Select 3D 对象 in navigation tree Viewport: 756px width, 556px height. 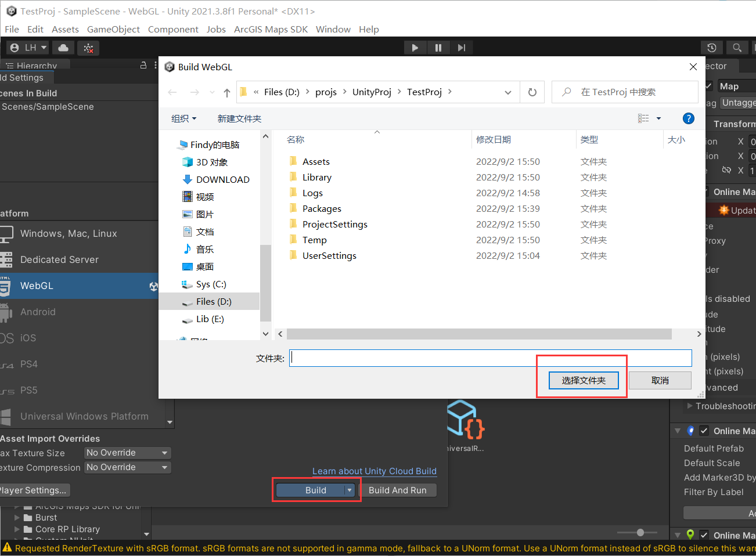[212, 162]
